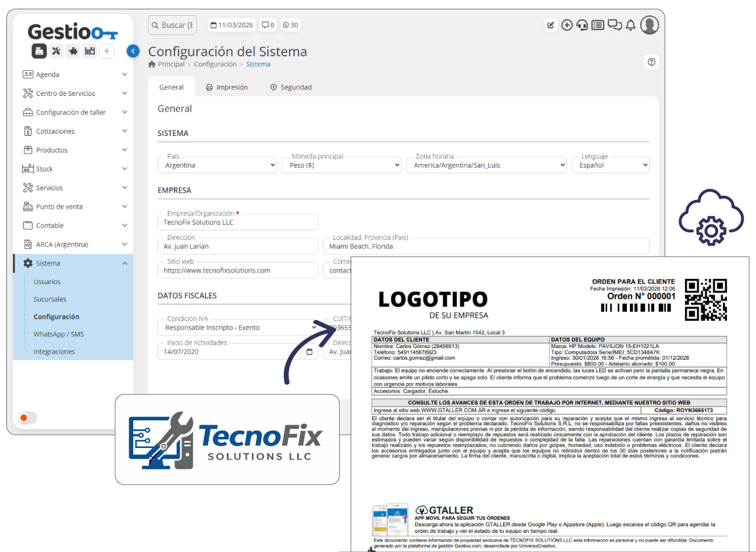
Task: Click the Cotizaciones sidebar icon
Action: [28, 131]
